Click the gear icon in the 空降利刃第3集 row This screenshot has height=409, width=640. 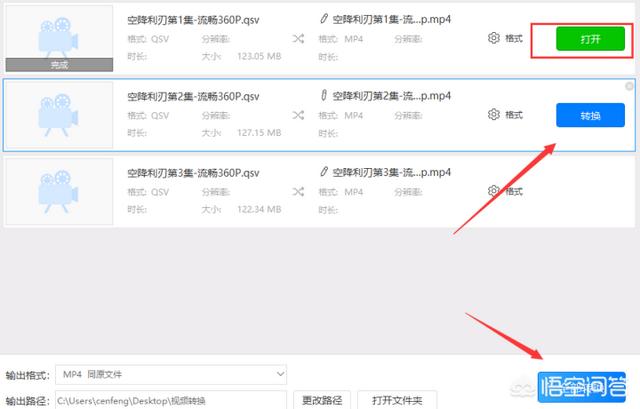pos(493,191)
